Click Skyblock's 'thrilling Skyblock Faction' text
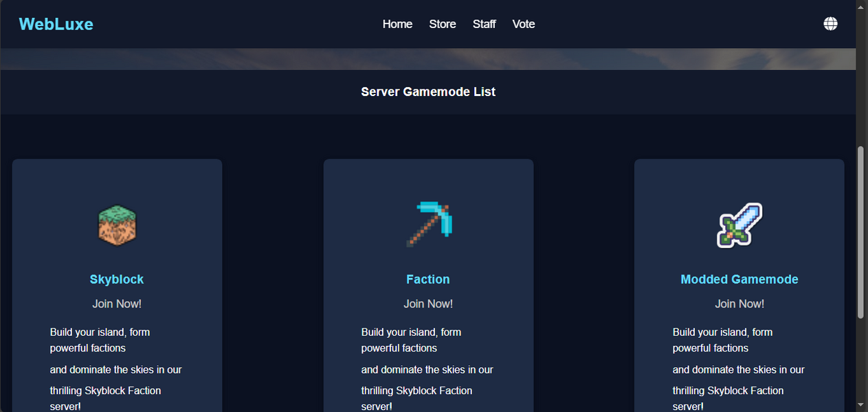The height and width of the screenshot is (412, 868). pos(106,398)
